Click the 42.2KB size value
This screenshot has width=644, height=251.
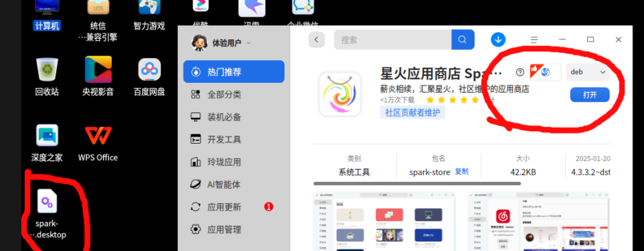[523, 172]
